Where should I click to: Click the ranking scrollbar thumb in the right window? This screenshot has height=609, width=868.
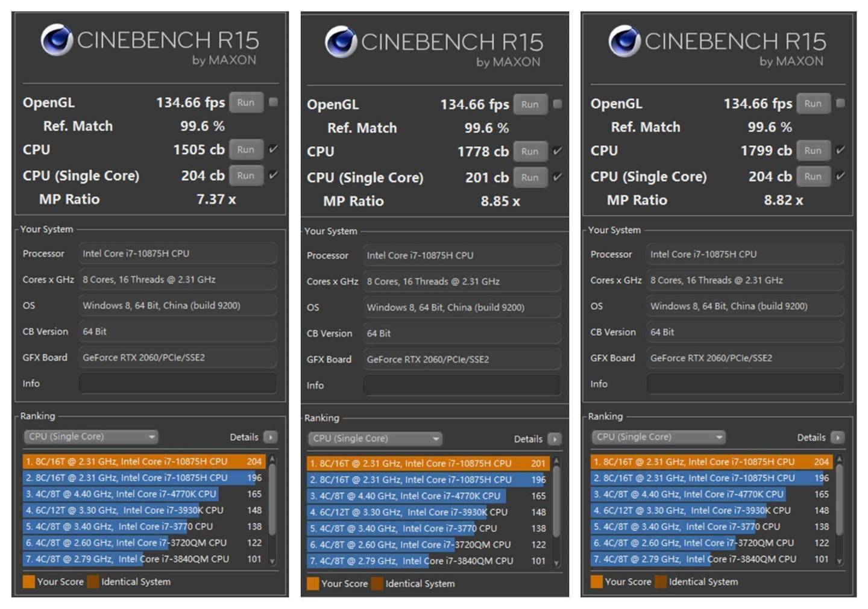(840, 500)
